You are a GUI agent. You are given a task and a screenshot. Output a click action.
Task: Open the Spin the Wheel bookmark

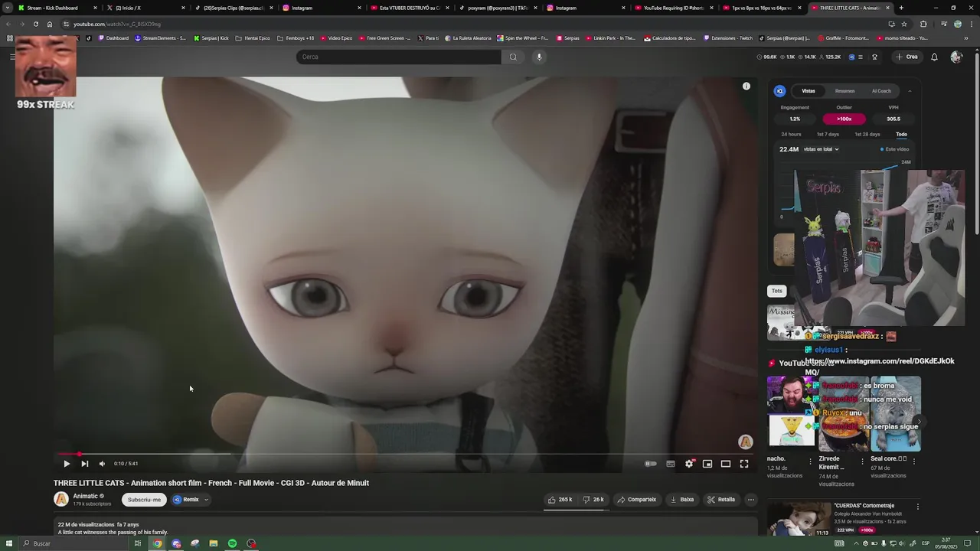(x=523, y=37)
